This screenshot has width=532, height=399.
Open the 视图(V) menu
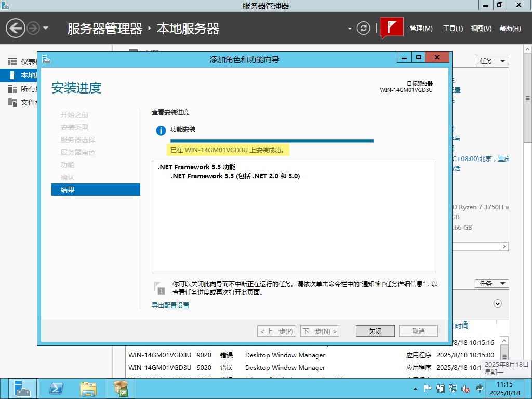coord(481,29)
